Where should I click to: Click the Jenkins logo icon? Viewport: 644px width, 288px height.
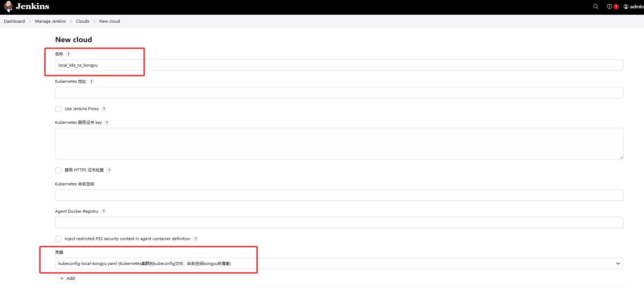click(x=8, y=6)
